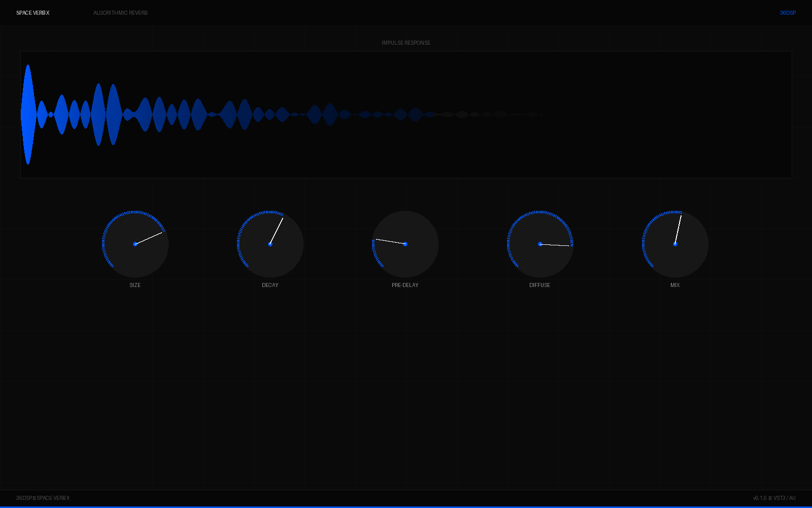Click the SPACE VERB X title
Image resolution: width=812 pixels, height=508 pixels.
[33, 13]
